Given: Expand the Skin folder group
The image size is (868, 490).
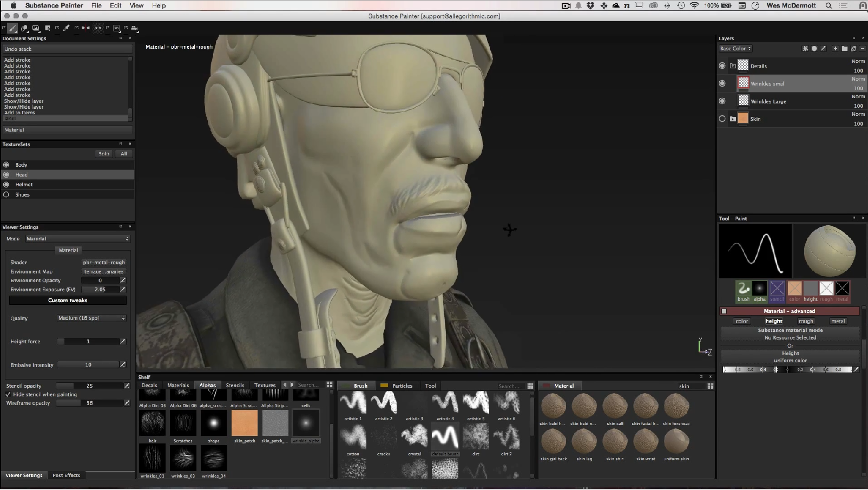Looking at the screenshot, I should click(x=733, y=119).
